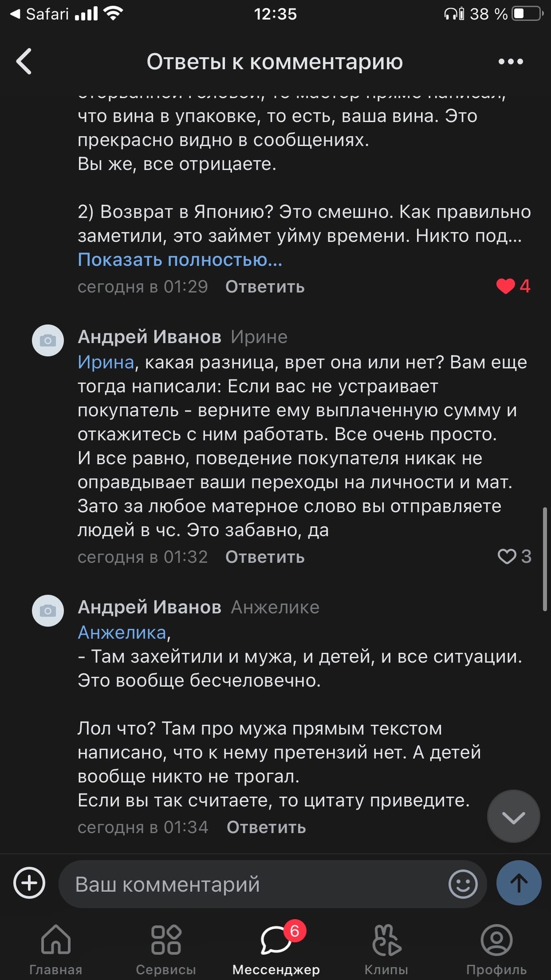Tap the blue "Ирина" mention link

[x=106, y=363]
